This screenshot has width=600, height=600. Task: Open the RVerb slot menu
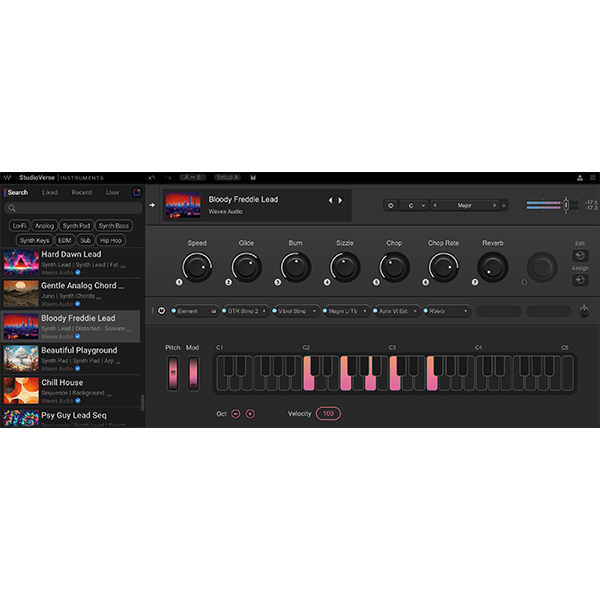click(x=466, y=311)
